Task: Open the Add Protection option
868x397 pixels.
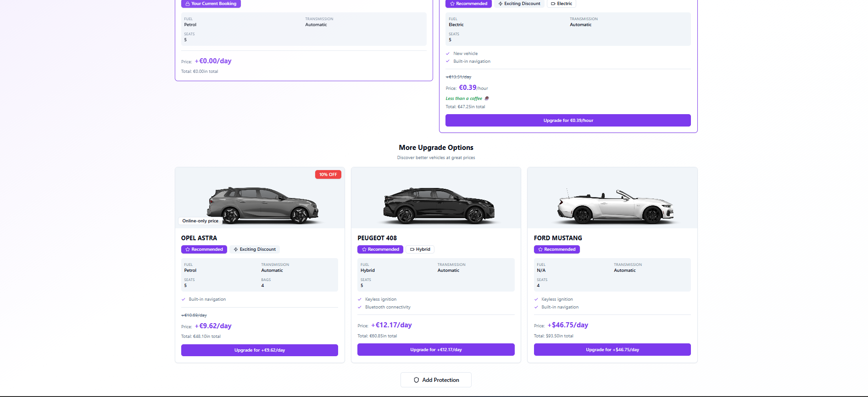Action: [x=436, y=380]
